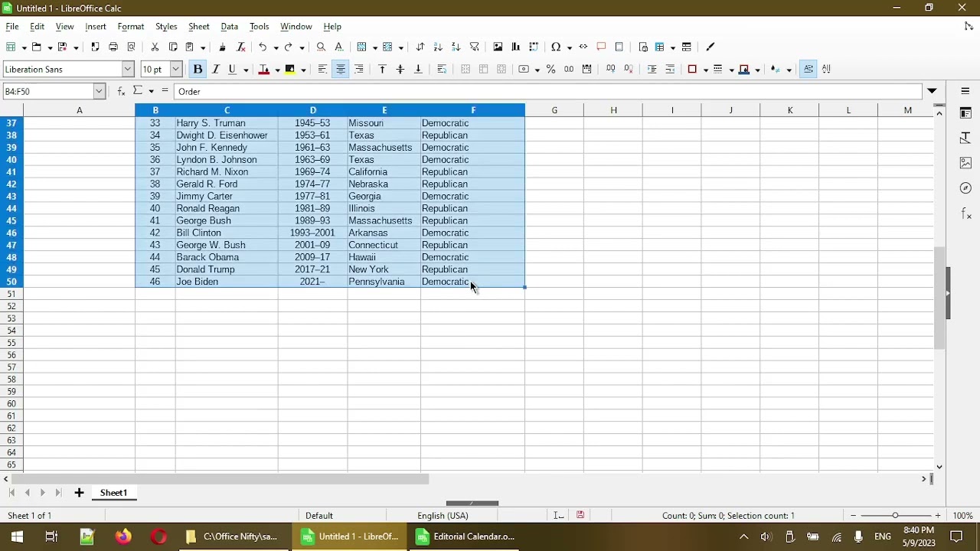Apply the red font color swatch
The height and width of the screenshot is (551, 980).
pyautogui.click(x=265, y=69)
